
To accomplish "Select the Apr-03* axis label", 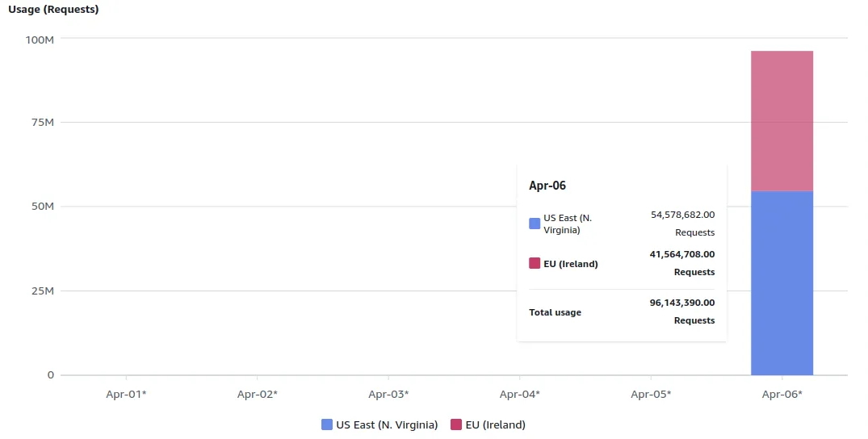I will [x=388, y=394].
